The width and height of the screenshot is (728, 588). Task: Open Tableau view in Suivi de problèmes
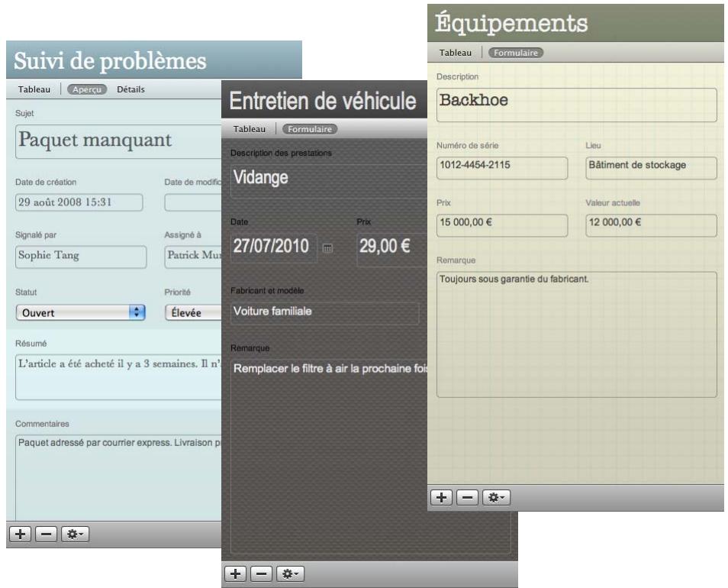(x=34, y=89)
